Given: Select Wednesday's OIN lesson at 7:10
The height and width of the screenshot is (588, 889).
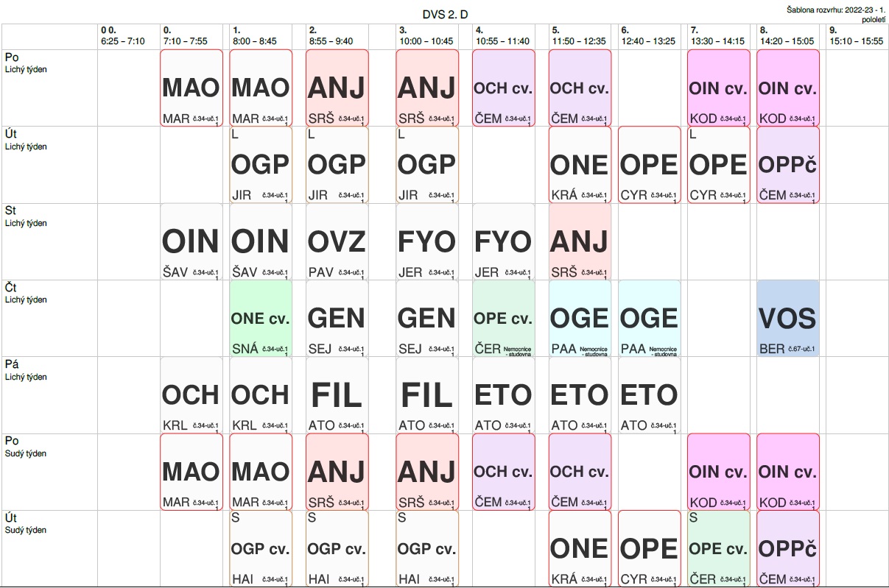Looking at the screenshot, I should click(191, 241).
